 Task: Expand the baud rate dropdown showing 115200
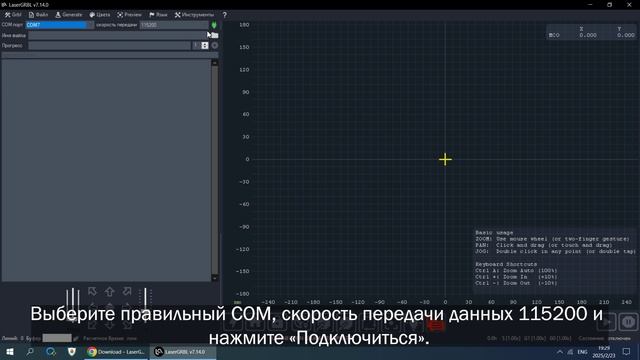tap(174, 25)
